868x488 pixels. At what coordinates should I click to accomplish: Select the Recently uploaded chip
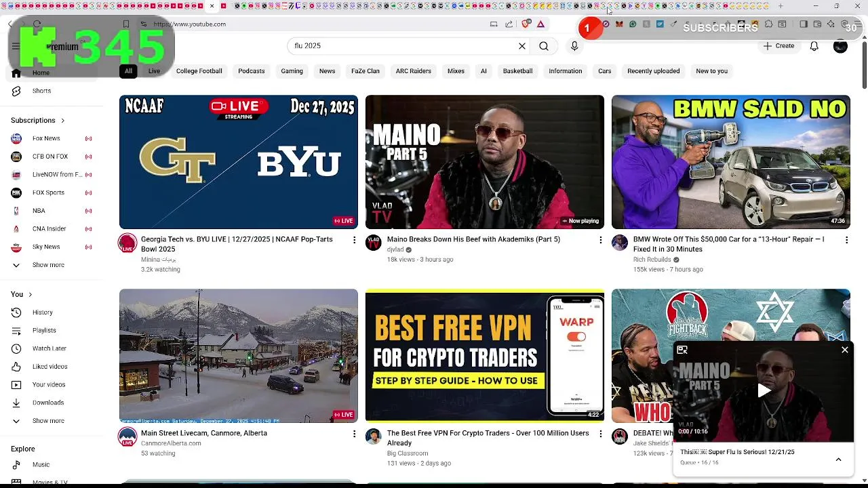click(654, 71)
